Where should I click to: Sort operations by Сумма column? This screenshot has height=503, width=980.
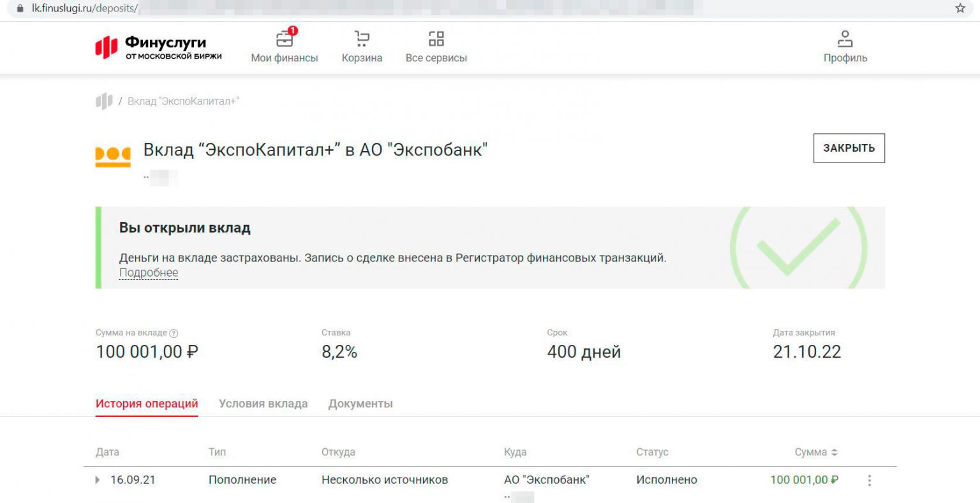pyautogui.click(x=816, y=452)
